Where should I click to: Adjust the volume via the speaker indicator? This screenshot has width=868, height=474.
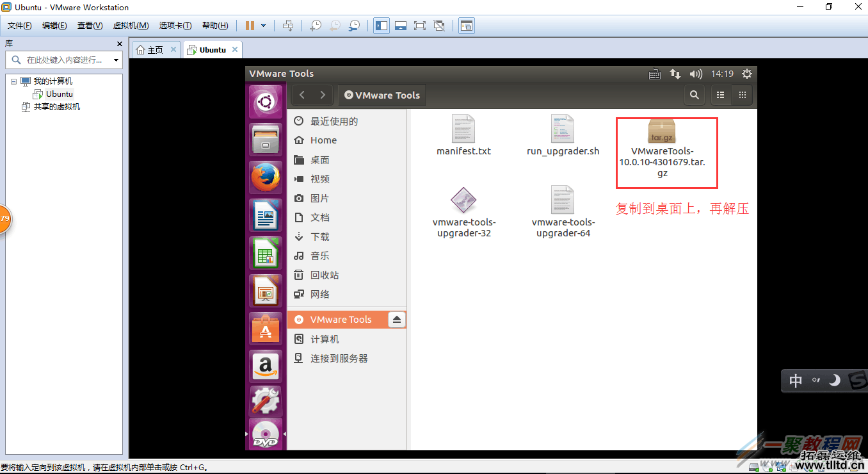click(x=696, y=73)
